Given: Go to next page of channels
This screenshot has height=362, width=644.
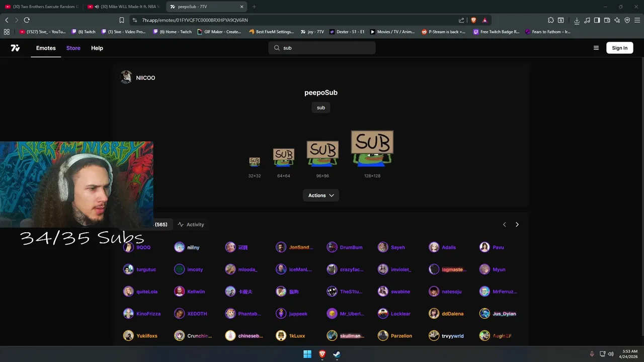Looking at the screenshot, I should click(517, 225).
